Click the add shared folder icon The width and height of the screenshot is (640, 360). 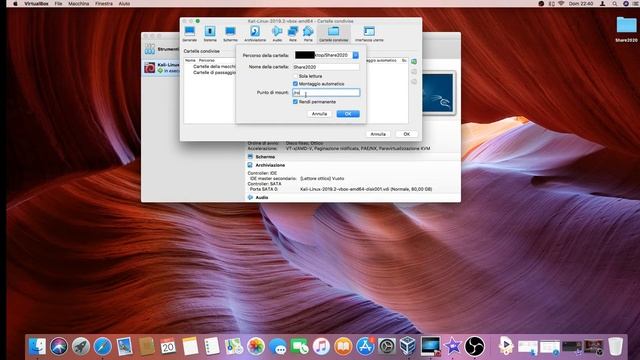(414, 62)
